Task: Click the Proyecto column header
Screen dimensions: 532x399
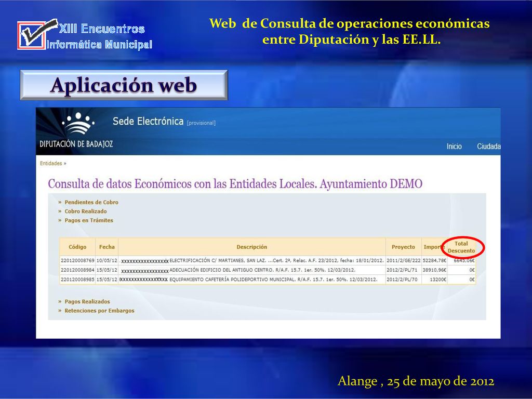Action: 403,247
